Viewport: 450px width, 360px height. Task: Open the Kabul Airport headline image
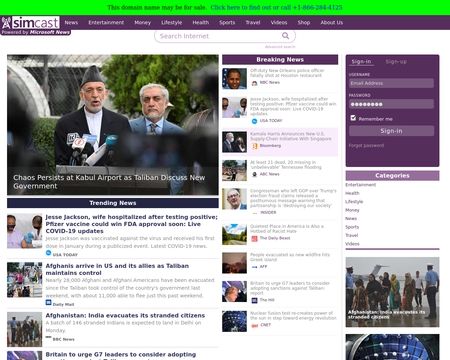(113, 125)
